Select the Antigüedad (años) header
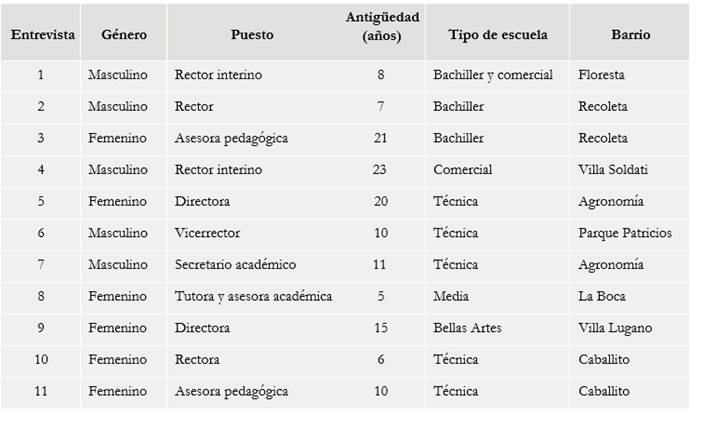Viewport: 703px width, 429px height. click(x=382, y=26)
